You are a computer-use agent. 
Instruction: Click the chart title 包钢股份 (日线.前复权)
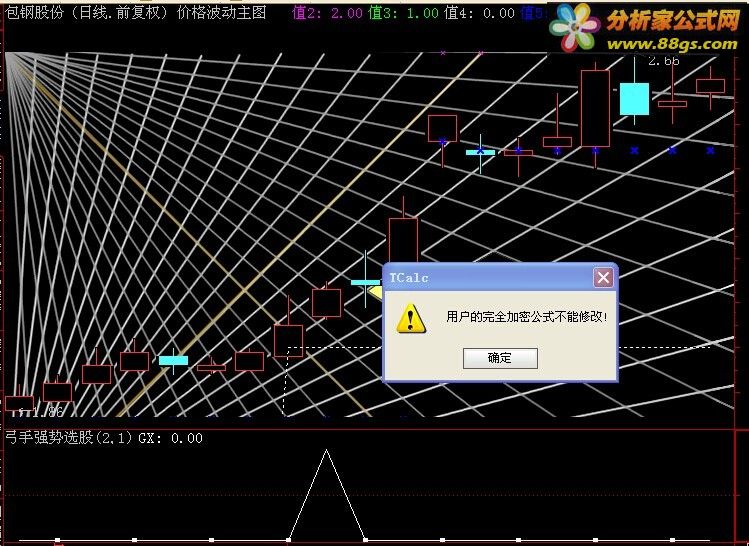click(87, 12)
